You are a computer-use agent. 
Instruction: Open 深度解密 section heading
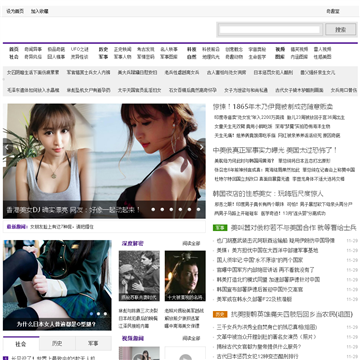click(x=133, y=244)
